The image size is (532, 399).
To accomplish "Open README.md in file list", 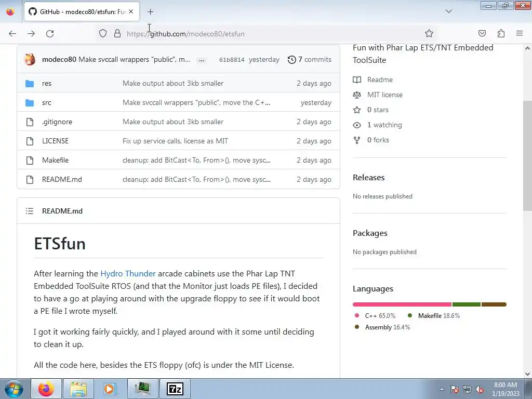I will pos(62,179).
